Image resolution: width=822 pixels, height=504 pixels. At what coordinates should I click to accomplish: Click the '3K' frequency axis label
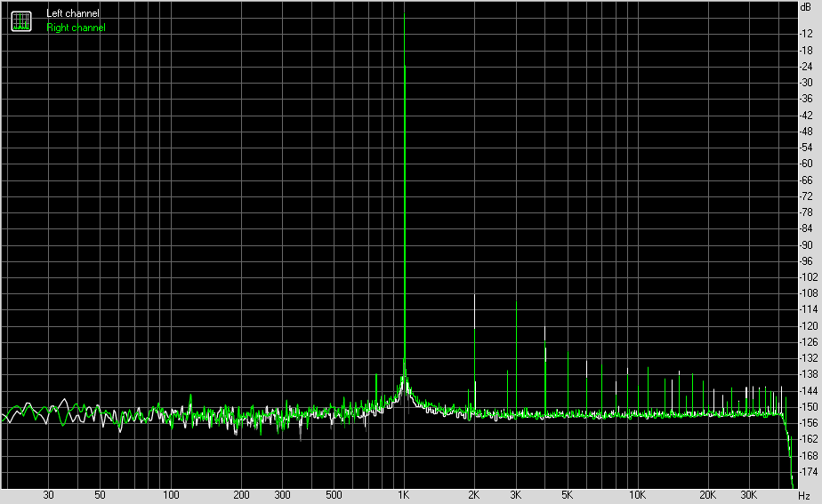click(x=515, y=495)
